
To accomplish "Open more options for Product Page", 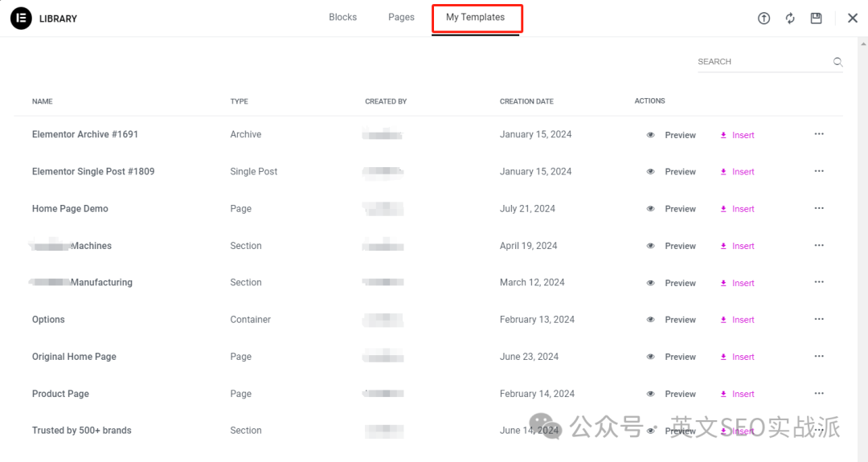I will pyautogui.click(x=819, y=394).
